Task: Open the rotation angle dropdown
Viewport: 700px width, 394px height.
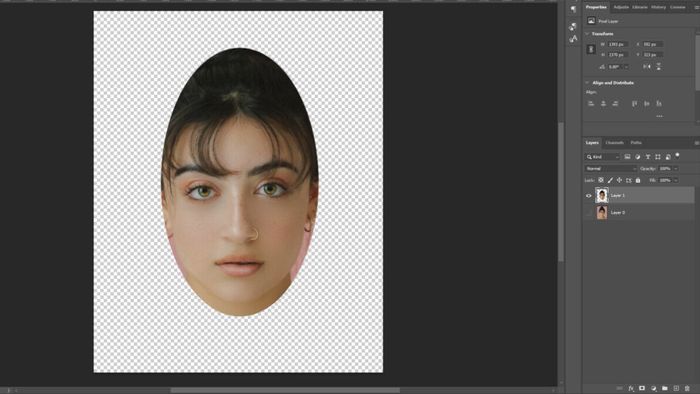Action: 626,67
